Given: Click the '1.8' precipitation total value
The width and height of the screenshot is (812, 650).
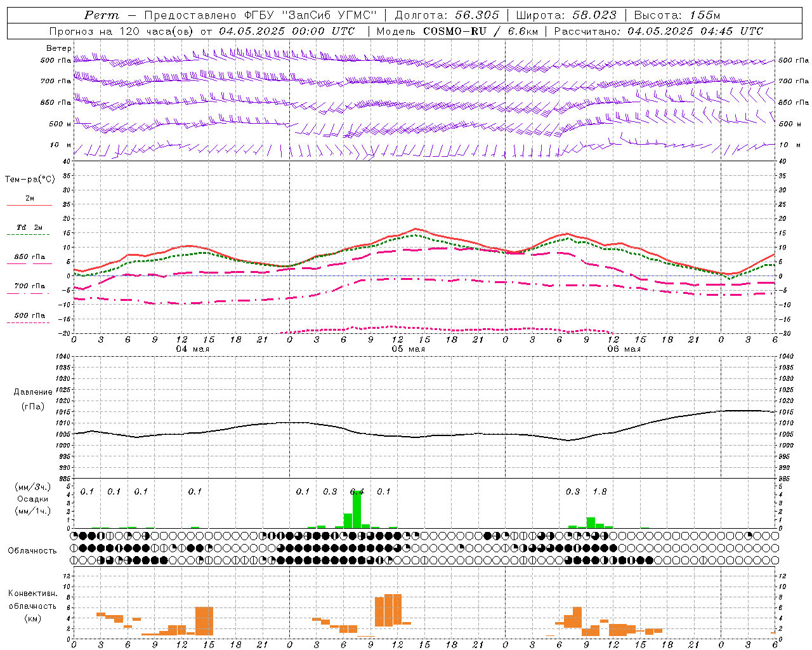Looking at the screenshot, I should pos(599,492).
